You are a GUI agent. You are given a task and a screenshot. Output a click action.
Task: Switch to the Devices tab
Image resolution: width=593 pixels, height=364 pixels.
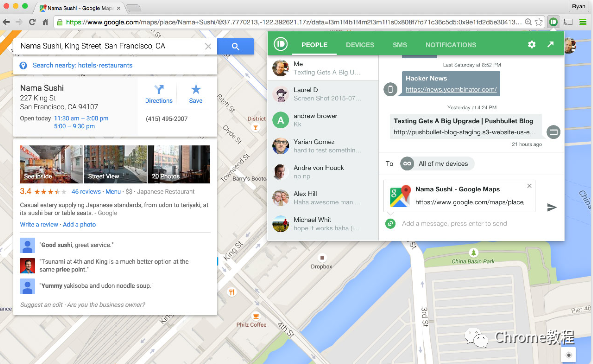click(x=360, y=45)
